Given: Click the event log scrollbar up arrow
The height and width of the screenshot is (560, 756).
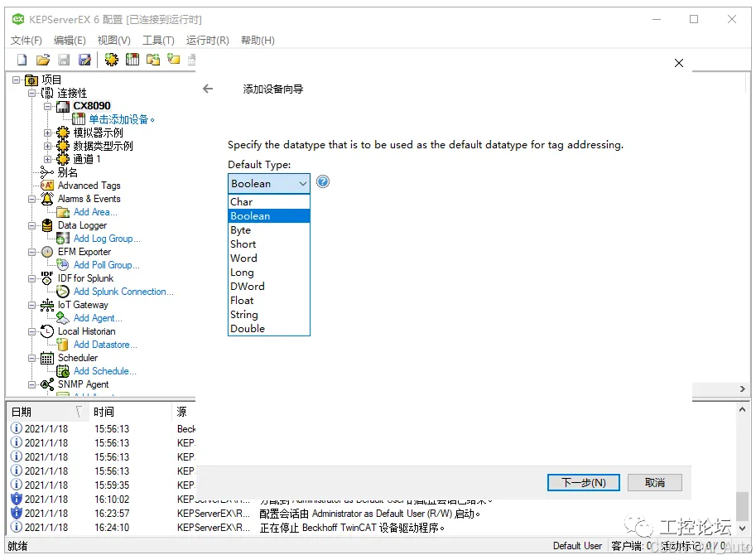Looking at the screenshot, I should click(x=743, y=409).
